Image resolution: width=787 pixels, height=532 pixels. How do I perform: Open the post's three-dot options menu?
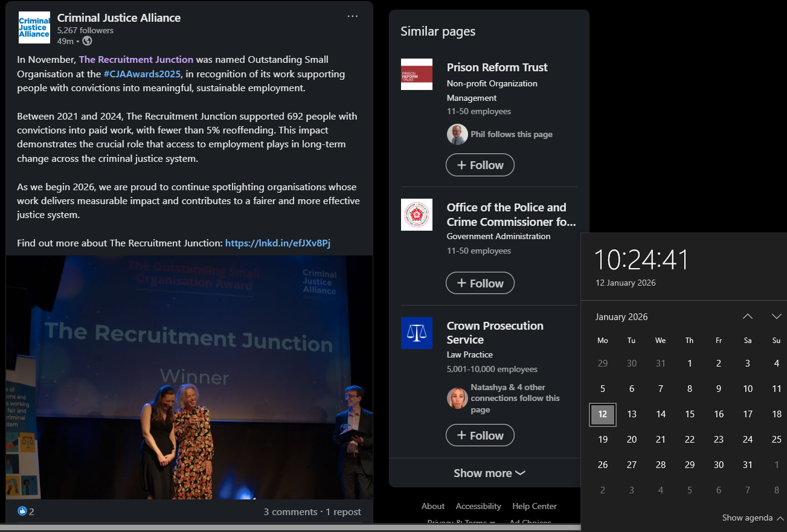point(353,16)
